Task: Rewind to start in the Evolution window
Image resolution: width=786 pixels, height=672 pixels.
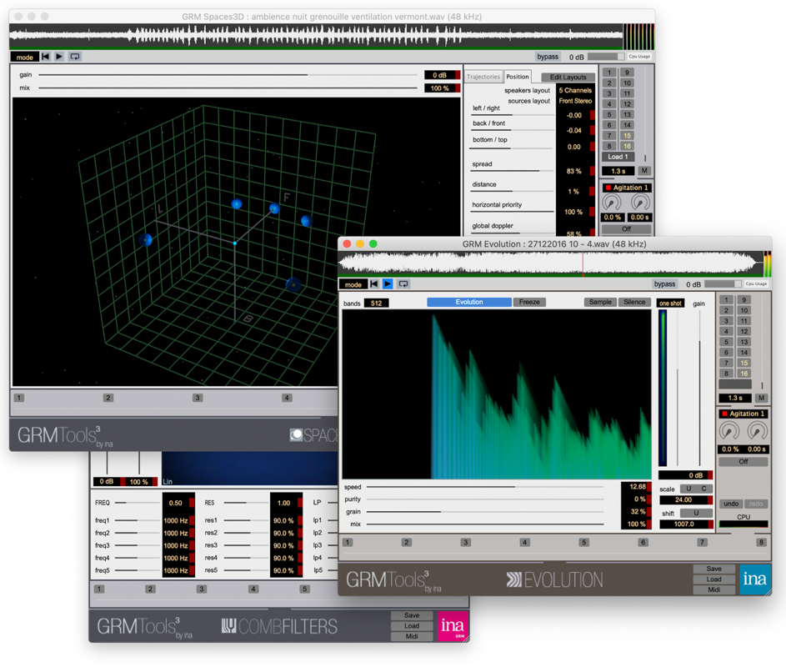Action: (x=374, y=283)
